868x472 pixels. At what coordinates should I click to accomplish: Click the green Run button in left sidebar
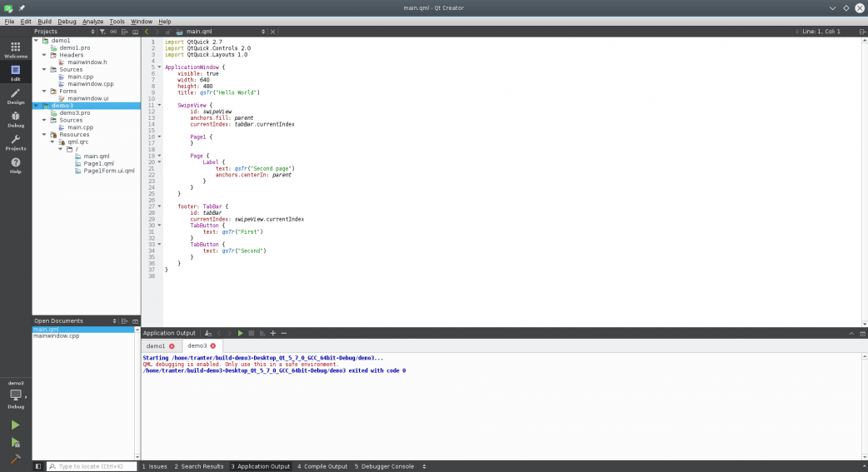tap(16, 425)
